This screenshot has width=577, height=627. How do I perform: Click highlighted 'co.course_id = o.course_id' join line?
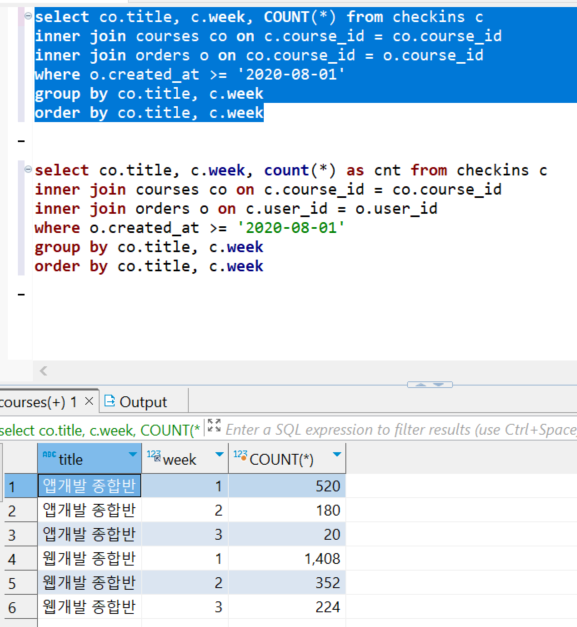coord(364,55)
